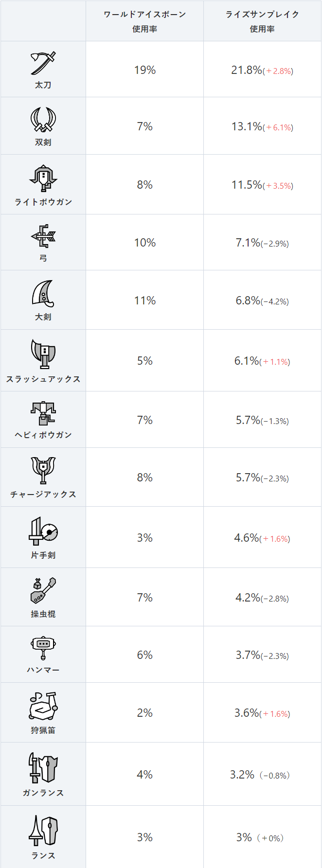
Task: Click the 19% Iceborne usage value
Action: 144,70
